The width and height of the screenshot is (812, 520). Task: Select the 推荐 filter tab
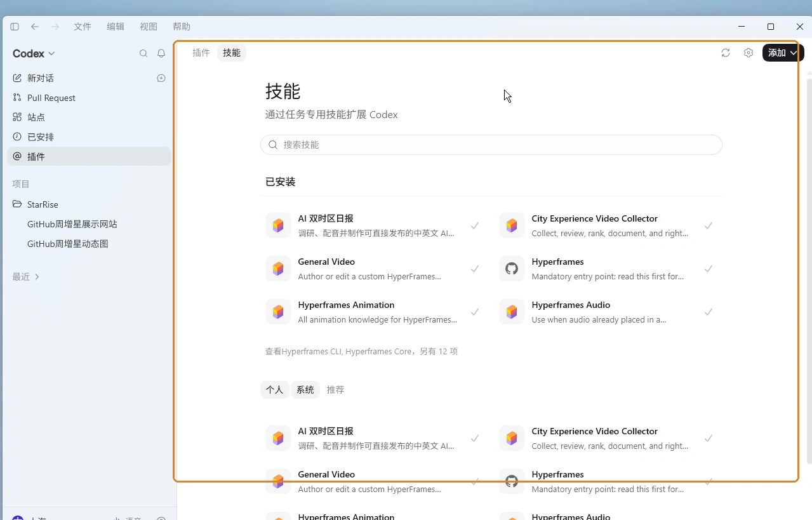(336, 390)
